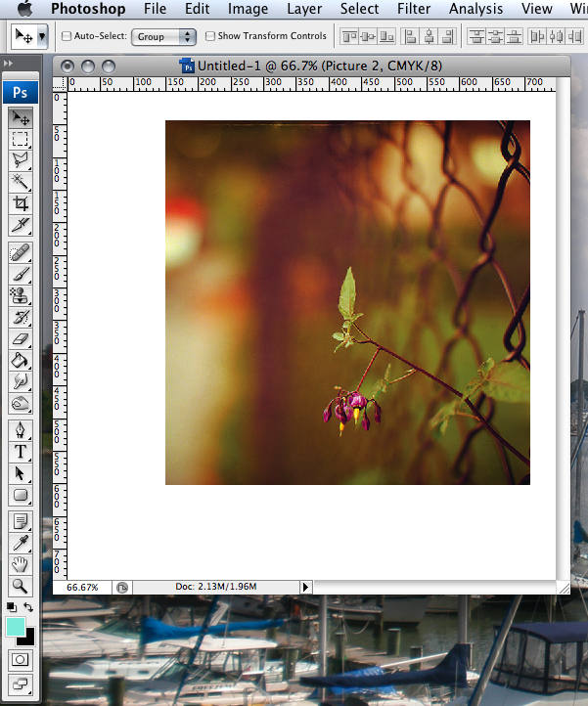
Task: Select the Rectangular Marquee tool
Action: (x=21, y=139)
